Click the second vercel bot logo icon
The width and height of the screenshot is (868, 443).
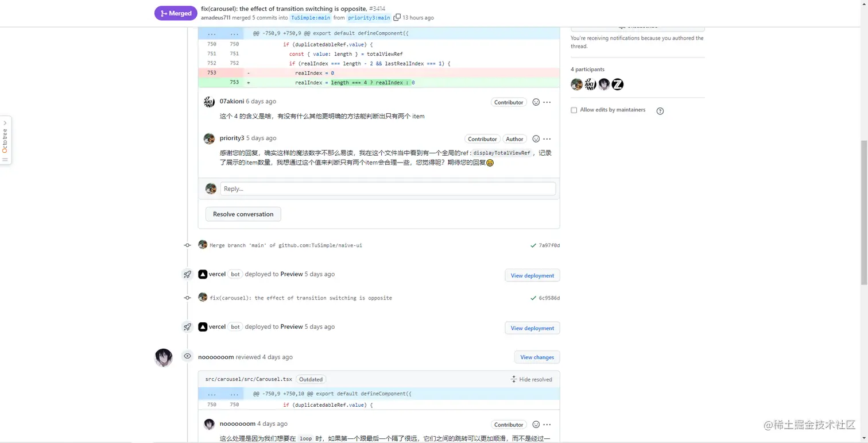[x=203, y=327]
